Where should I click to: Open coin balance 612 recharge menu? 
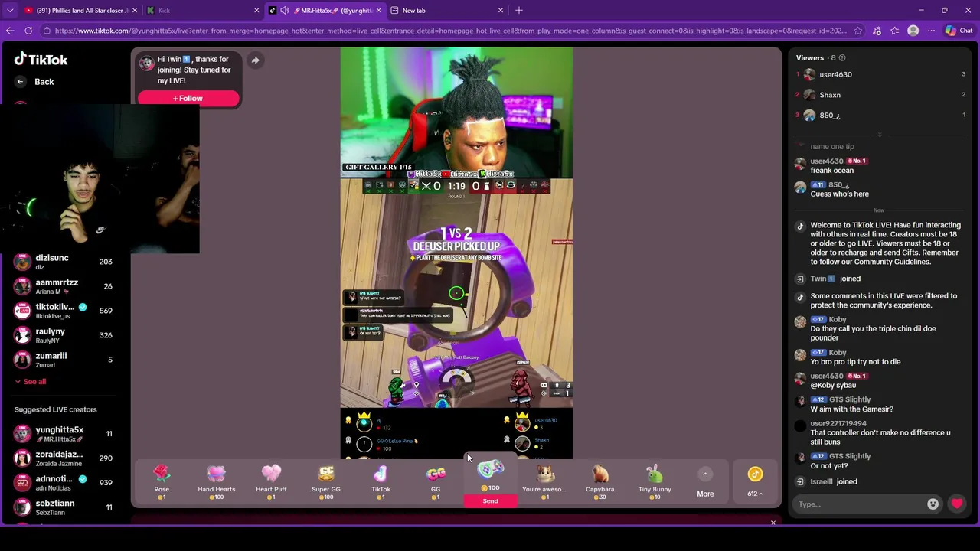click(x=755, y=483)
